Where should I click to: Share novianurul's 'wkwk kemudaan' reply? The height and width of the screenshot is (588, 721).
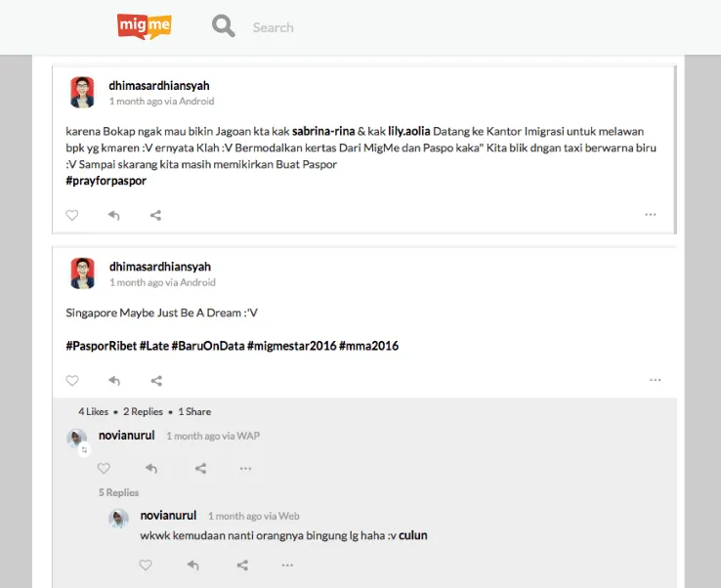242,565
